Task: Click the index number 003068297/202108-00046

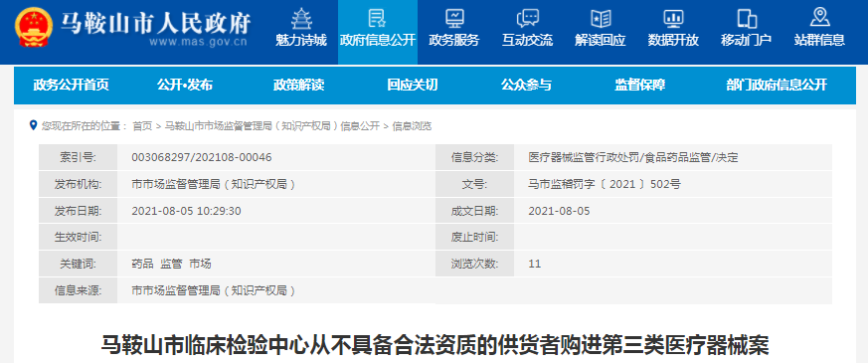Action: [202, 158]
